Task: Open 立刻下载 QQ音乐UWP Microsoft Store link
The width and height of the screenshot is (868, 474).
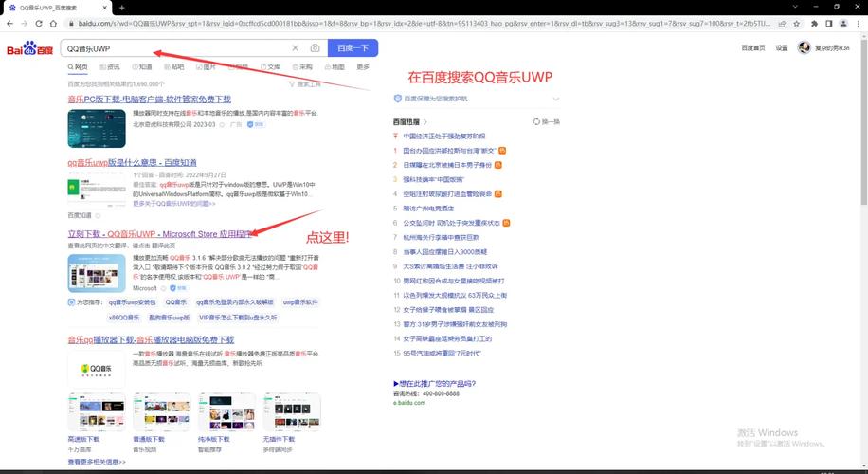Action: click(160, 234)
